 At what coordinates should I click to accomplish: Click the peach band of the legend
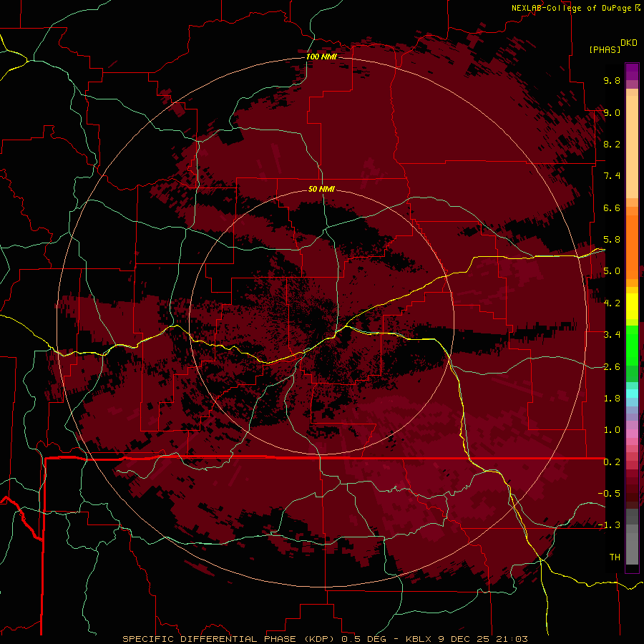click(x=632, y=144)
